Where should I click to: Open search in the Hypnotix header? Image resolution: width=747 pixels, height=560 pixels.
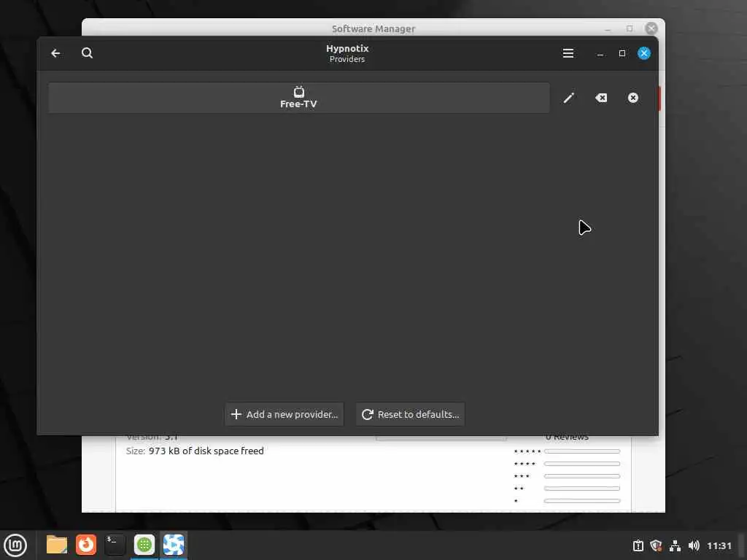pyautogui.click(x=87, y=53)
